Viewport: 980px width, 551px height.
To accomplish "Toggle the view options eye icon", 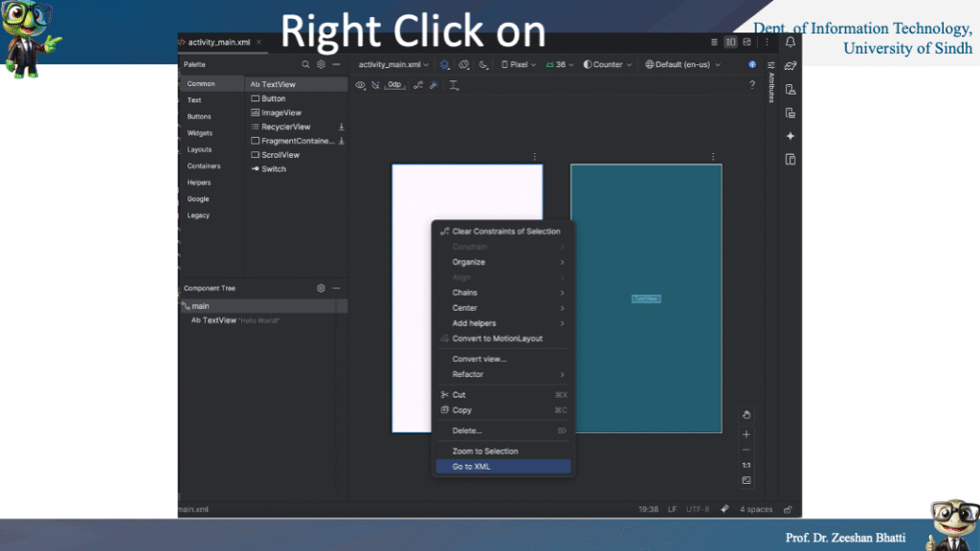I will coord(361,85).
